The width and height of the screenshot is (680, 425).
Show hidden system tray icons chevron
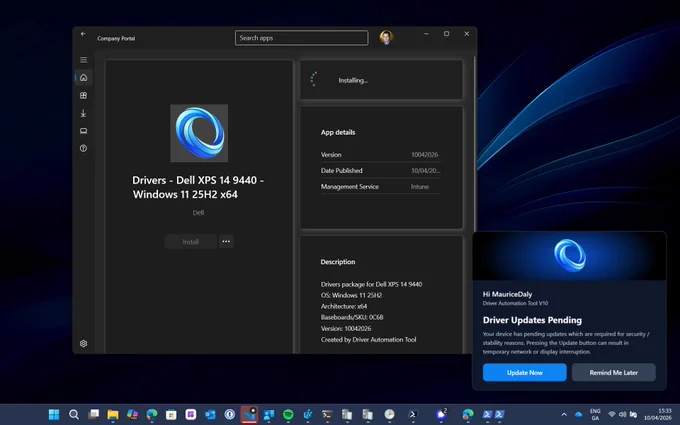[x=564, y=415]
